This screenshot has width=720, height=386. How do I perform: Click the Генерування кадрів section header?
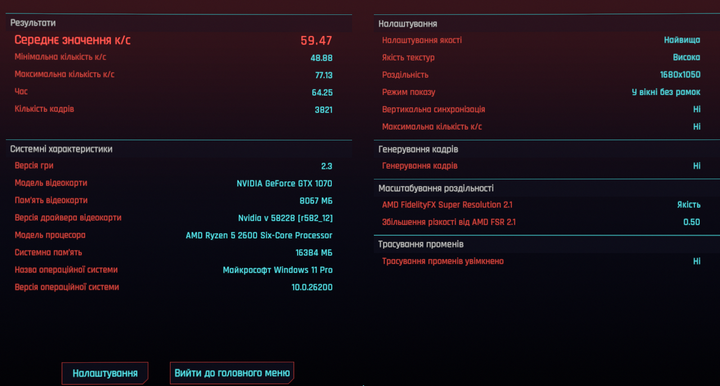pyautogui.click(x=418, y=149)
